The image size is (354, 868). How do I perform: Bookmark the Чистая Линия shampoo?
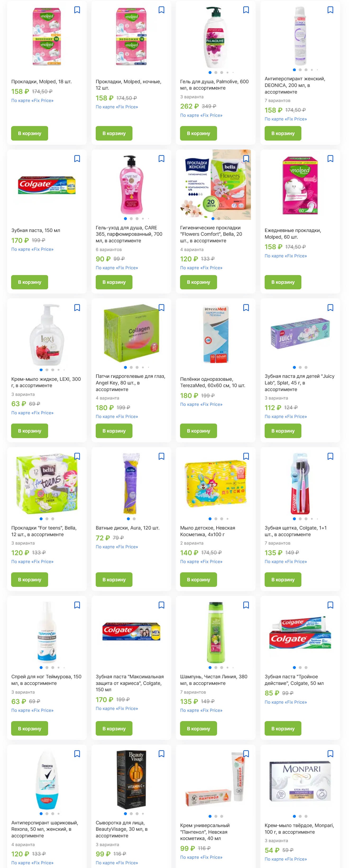click(246, 605)
